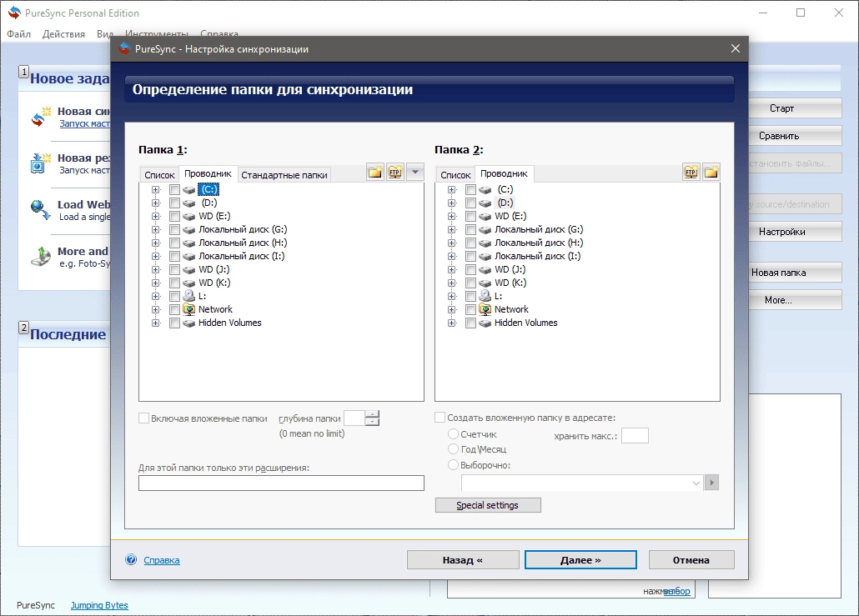859x616 pixels.
Task: Select the Год\Месяц radio option
Action: 453,449
